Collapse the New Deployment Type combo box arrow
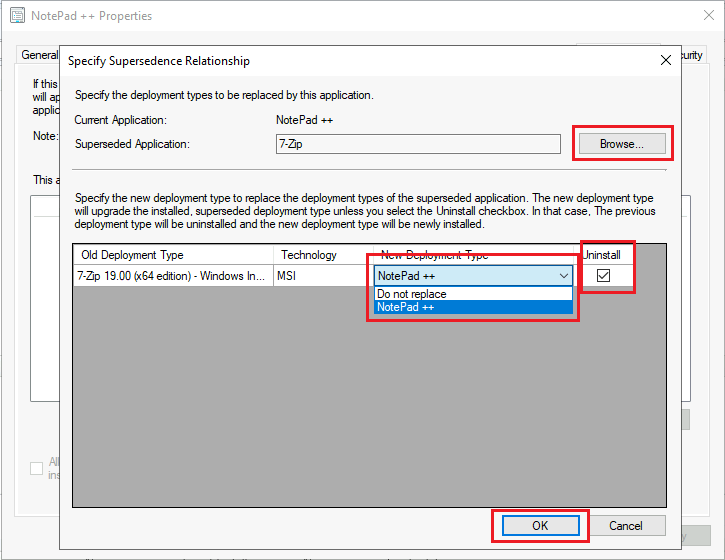The image size is (725, 560). [x=564, y=276]
